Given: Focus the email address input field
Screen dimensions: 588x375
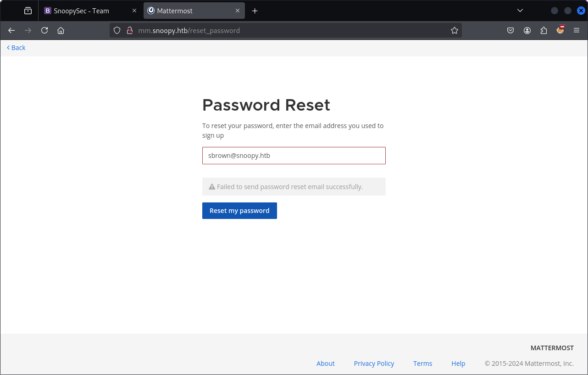Looking at the screenshot, I should (294, 156).
